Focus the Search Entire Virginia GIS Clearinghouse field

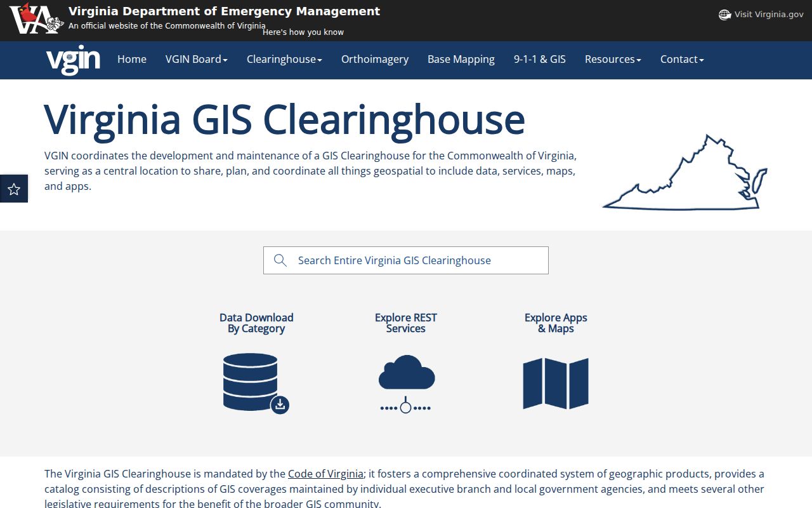tap(406, 260)
